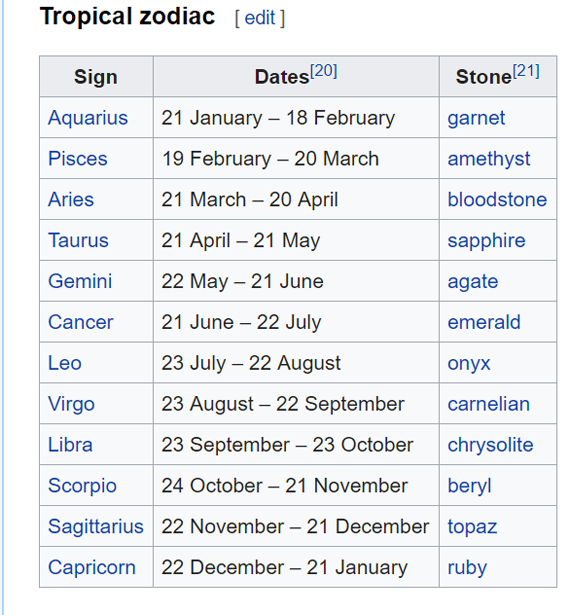Open the Taurus sign link
The height and width of the screenshot is (615, 570).
tap(78, 240)
